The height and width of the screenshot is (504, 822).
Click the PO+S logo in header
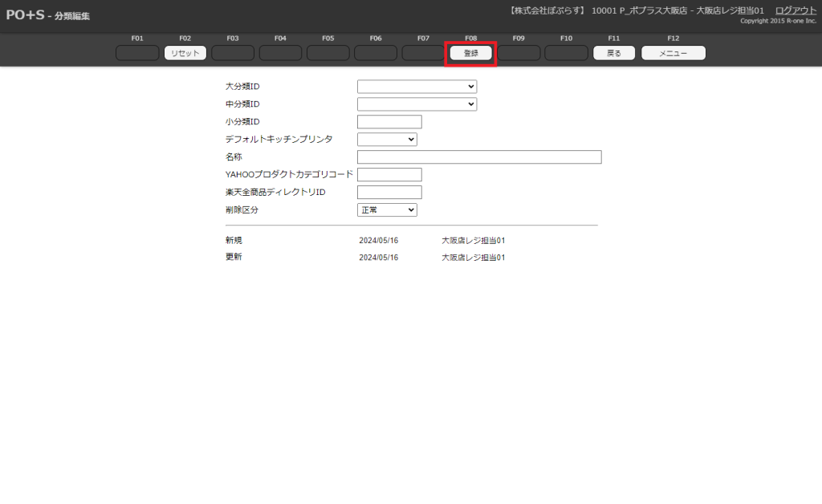pyautogui.click(x=25, y=14)
